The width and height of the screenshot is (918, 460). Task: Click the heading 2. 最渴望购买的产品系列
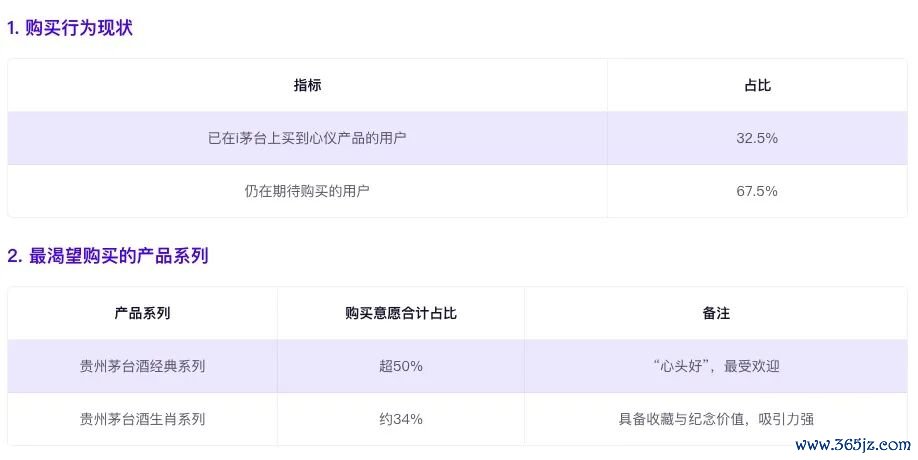108,255
